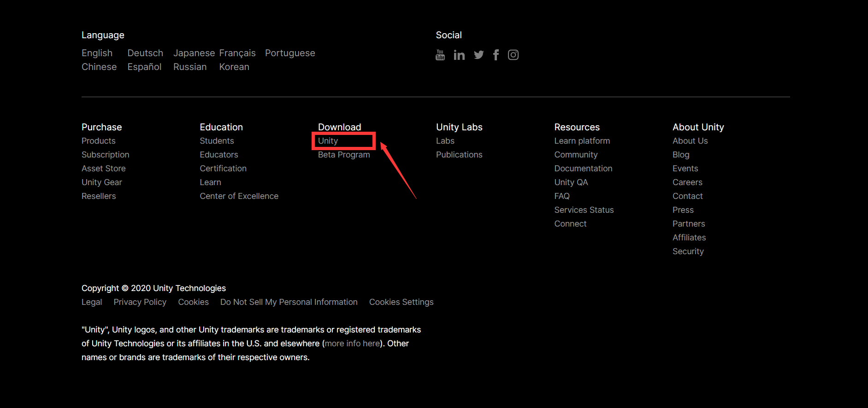
Task: Open the Educators link
Action: point(219,155)
